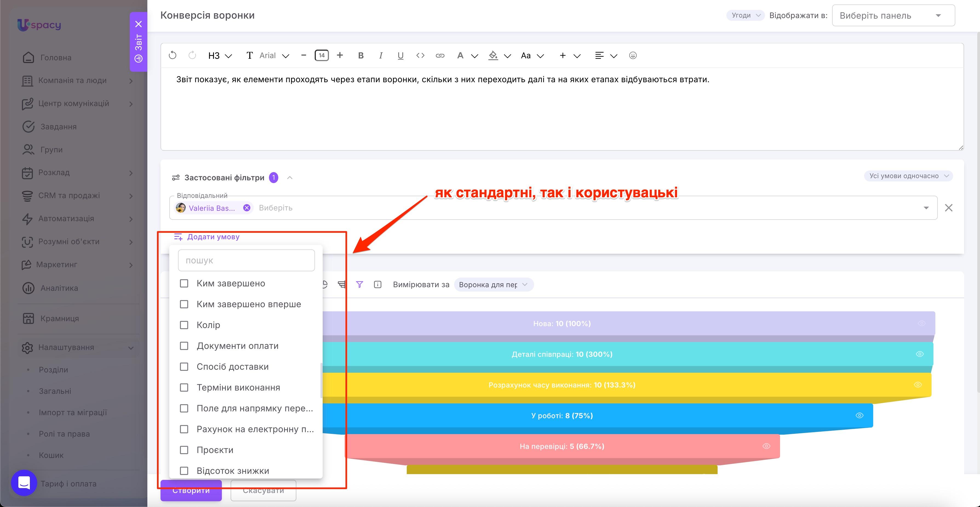980x507 pixels.
Task: Toggle underline formatting
Action: point(400,56)
